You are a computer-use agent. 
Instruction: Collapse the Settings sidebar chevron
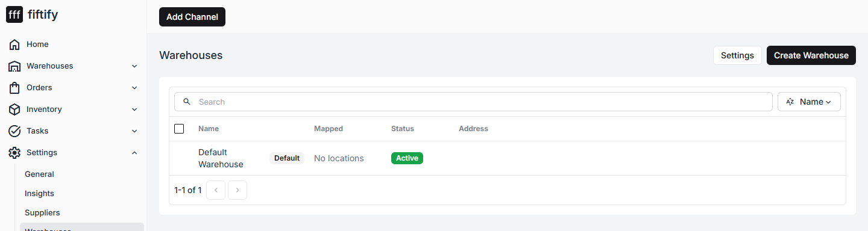tap(134, 153)
